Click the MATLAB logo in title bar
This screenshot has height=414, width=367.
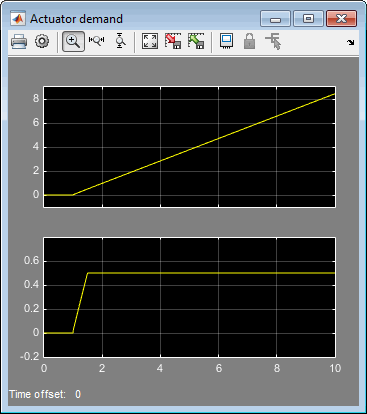(x=18, y=19)
